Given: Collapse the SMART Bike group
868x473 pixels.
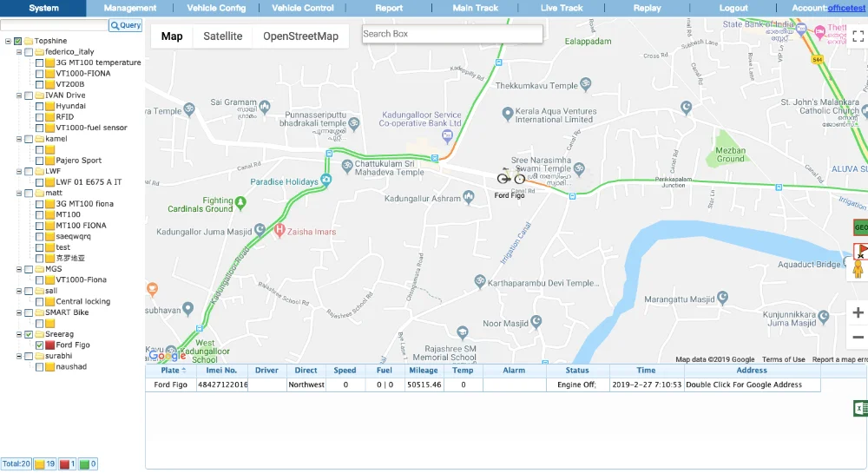Looking at the screenshot, I should tap(19, 312).
